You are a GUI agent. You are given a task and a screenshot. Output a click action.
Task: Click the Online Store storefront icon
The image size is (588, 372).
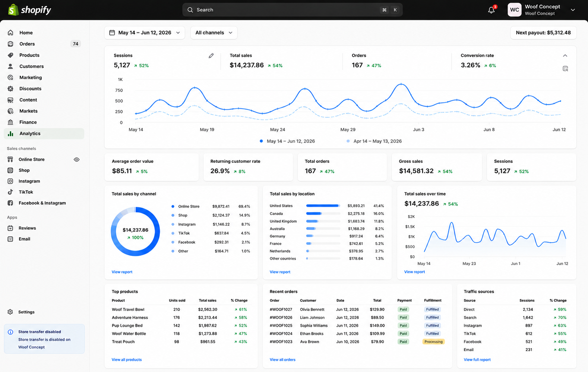[10, 159]
